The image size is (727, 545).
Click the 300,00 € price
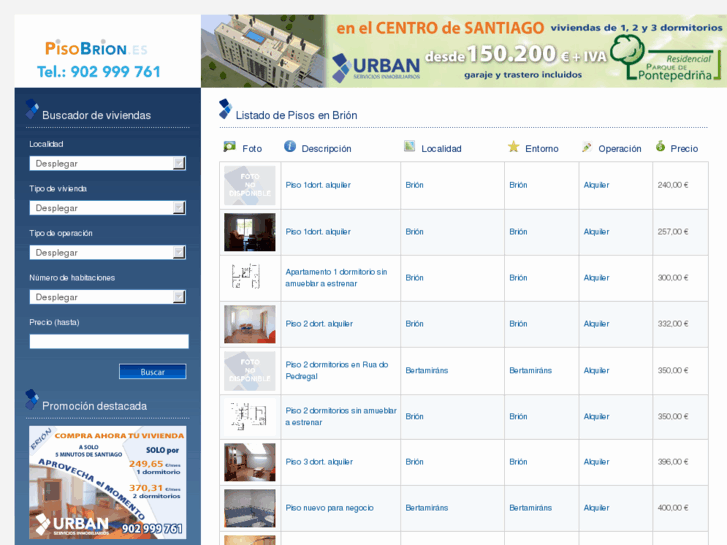tap(673, 278)
